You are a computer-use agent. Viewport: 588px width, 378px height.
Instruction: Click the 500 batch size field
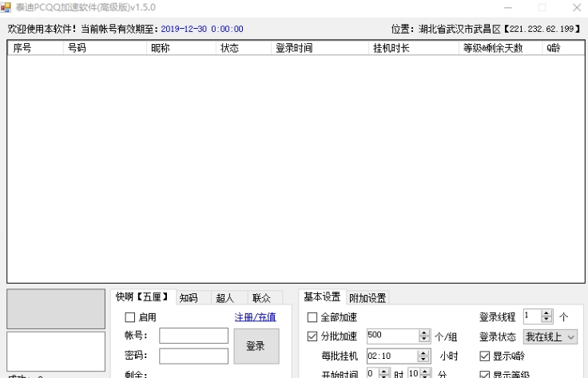tap(392, 336)
